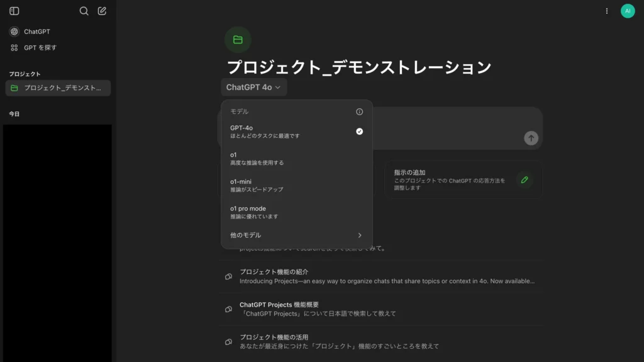
Task: Click the GPT を探す grid icon
Action: (14, 48)
